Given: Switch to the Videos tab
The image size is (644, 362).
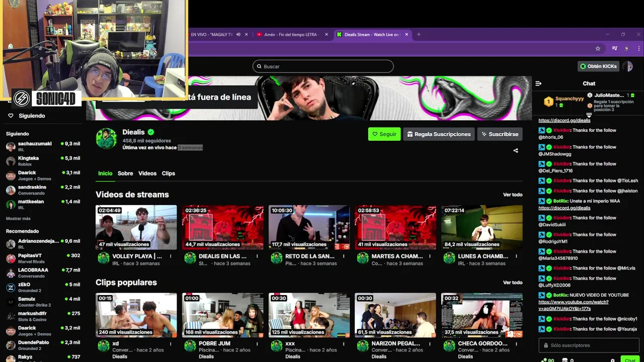Looking at the screenshot, I should pyautogui.click(x=147, y=173).
